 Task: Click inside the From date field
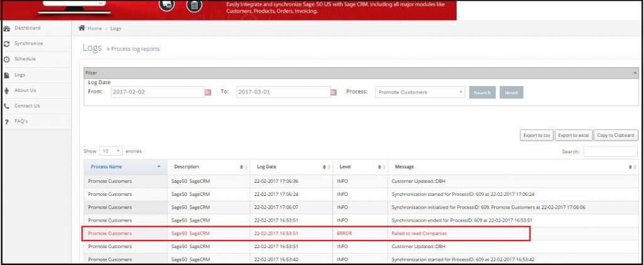(158, 92)
